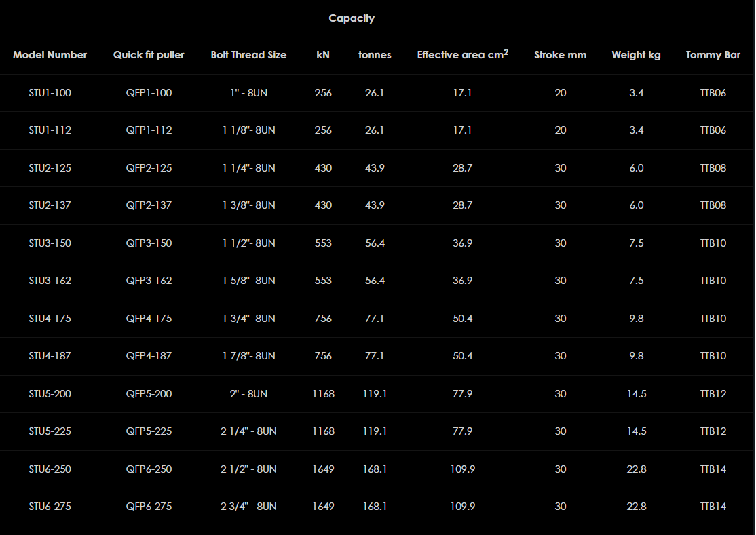Click the STU2-125 model cell

[50, 168]
